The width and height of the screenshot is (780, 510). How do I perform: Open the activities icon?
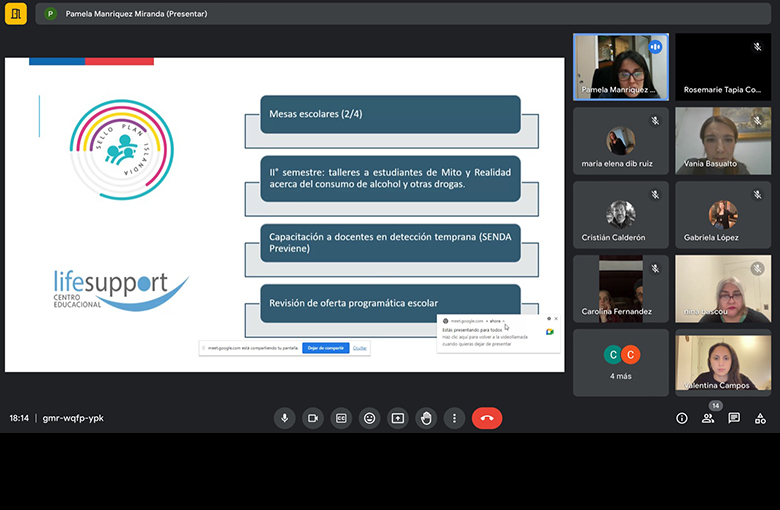click(760, 418)
